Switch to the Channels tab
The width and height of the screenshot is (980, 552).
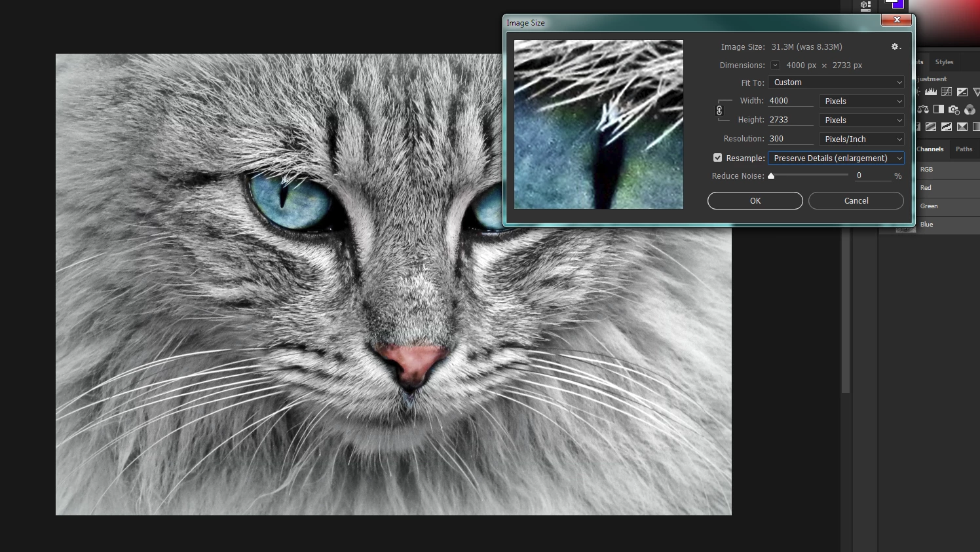point(930,149)
